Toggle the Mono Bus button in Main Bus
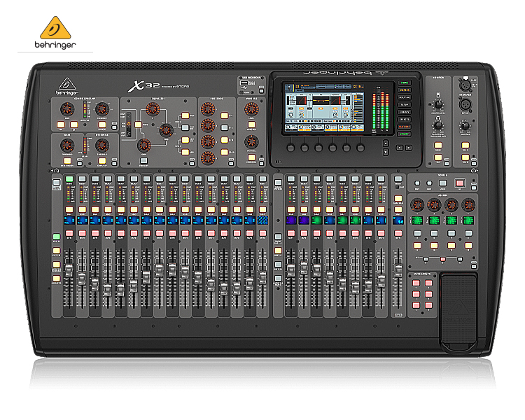 251,125
